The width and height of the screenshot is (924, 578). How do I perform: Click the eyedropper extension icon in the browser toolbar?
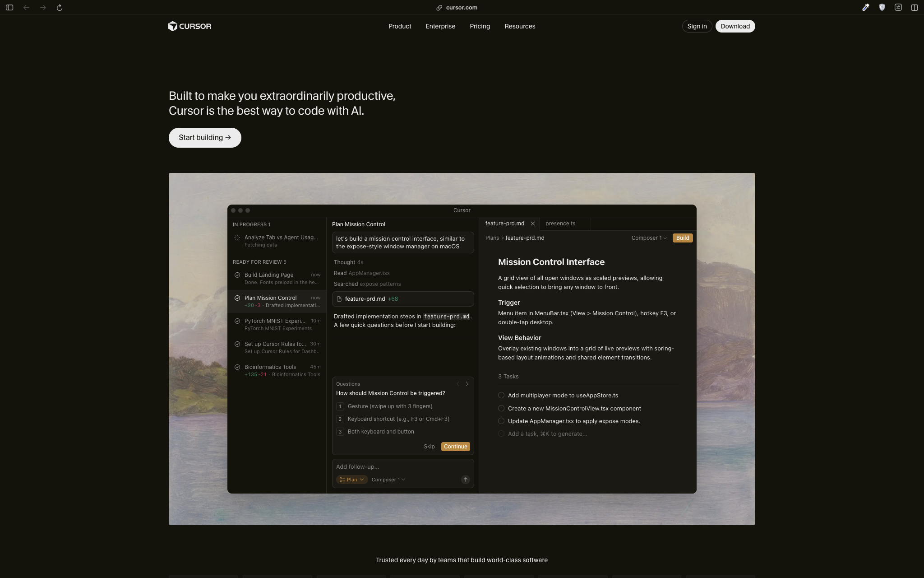tap(865, 8)
